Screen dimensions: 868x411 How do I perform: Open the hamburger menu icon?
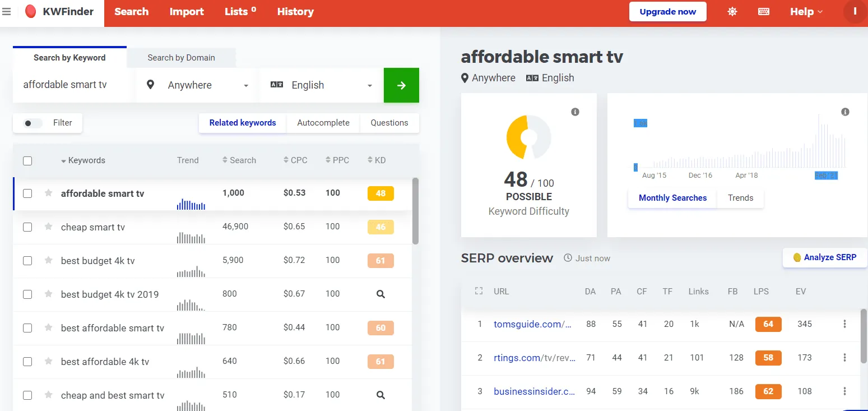pyautogui.click(x=7, y=12)
